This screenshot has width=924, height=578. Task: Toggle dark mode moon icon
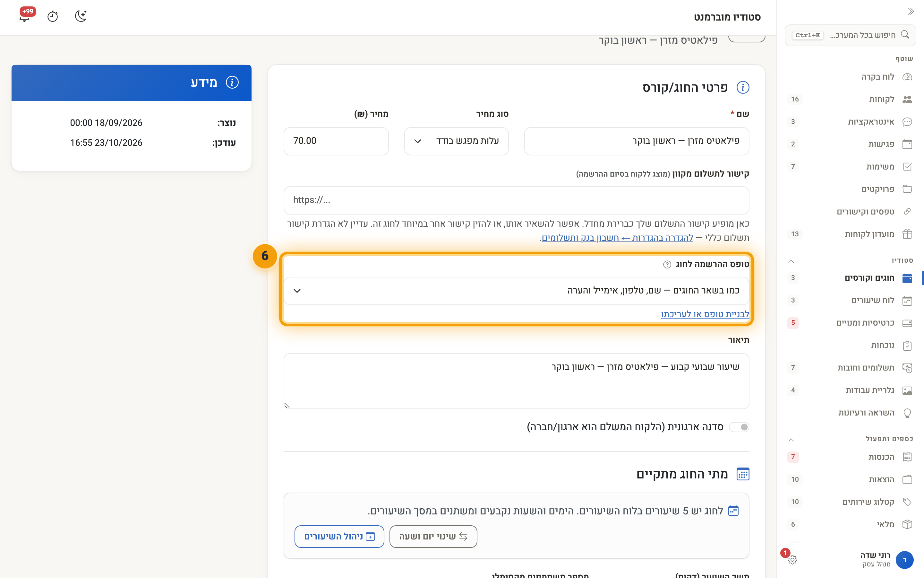[81, 16]
